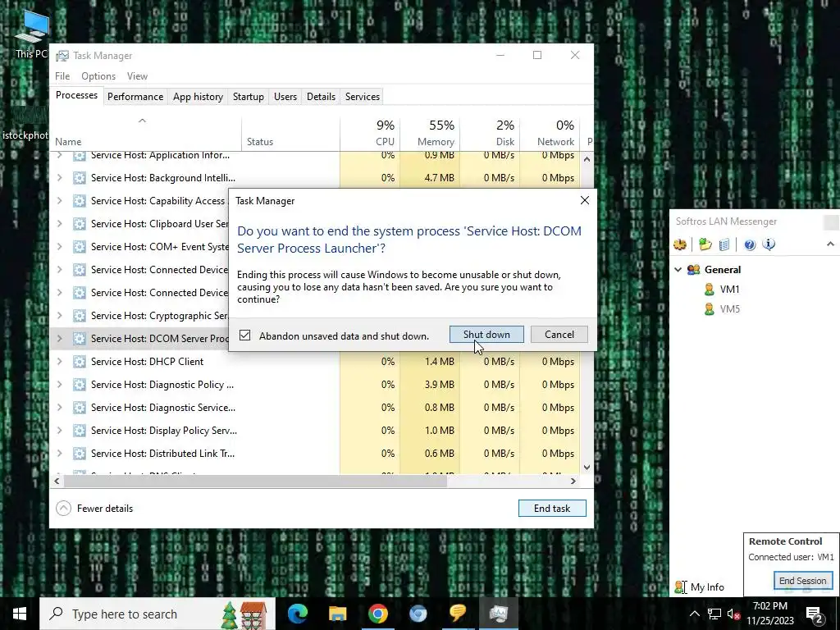Expand Service Host: Display Policy Serv... row
Screen dimensions: 840x630
[59, 431]
